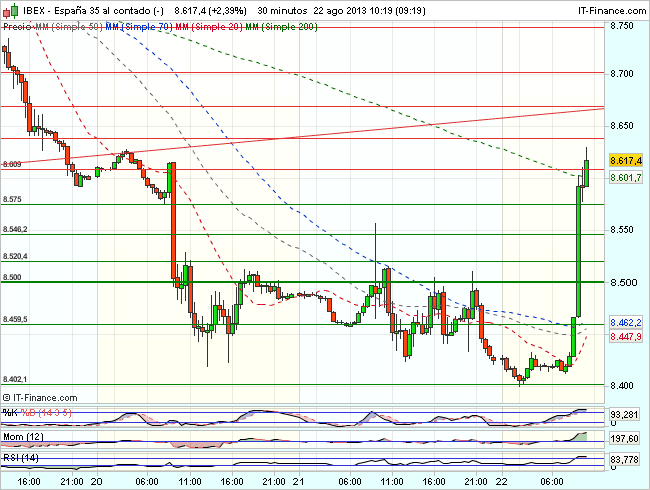Click the red 8.447,9 price tag
Viewport: 650px width, 490px height.
click(x=625, y=338)
